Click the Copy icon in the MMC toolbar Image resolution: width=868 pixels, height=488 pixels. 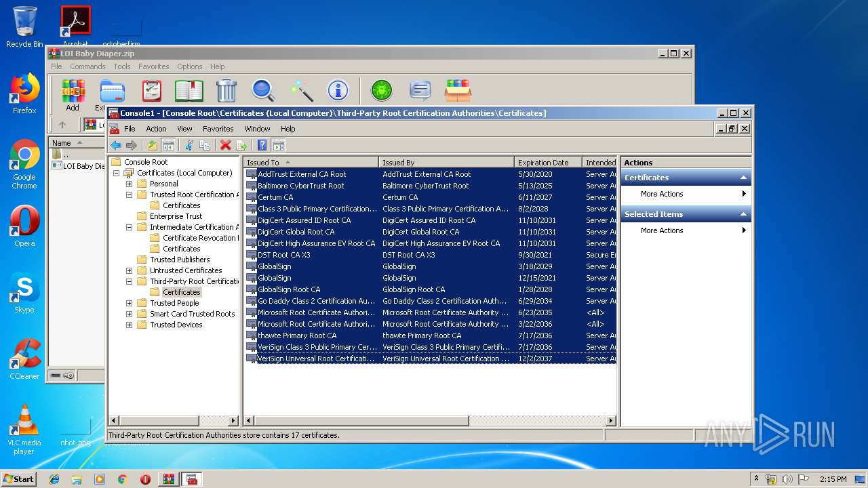[x=205, y=145]
